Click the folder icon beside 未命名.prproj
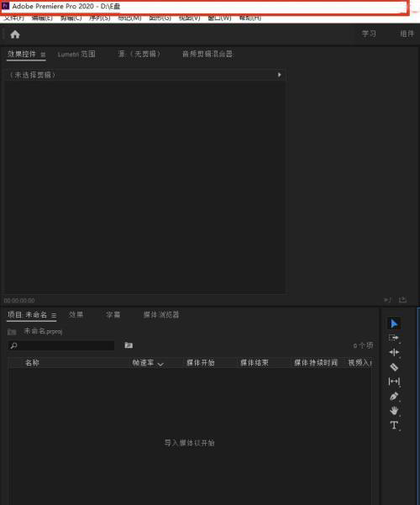The height and width of the screenshot is (505, 420). [x=12, y=331]
